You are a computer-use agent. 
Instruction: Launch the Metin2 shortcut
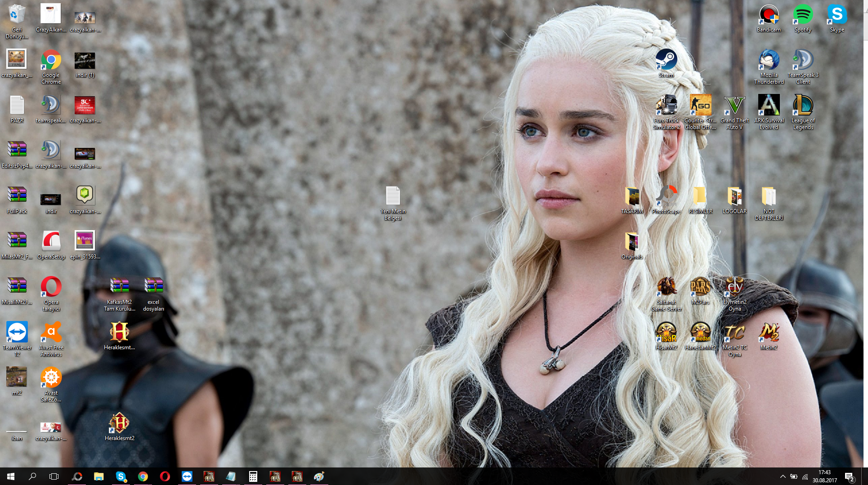769,336
